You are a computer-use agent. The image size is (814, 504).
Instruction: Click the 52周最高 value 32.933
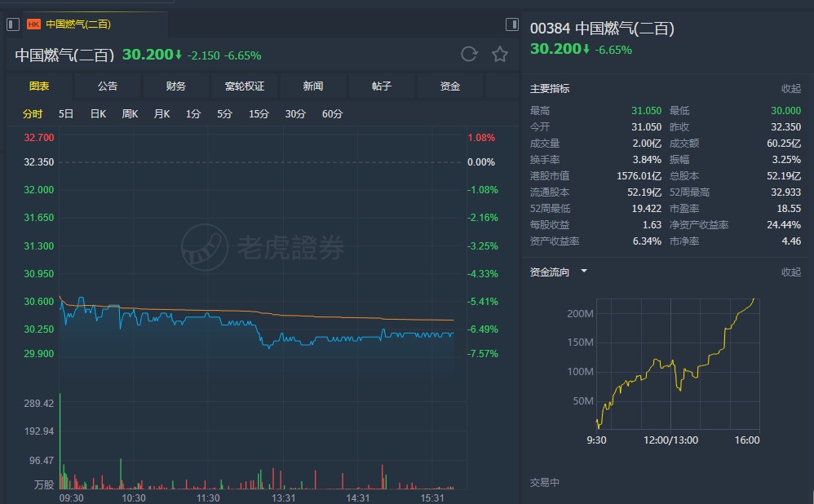786,192
